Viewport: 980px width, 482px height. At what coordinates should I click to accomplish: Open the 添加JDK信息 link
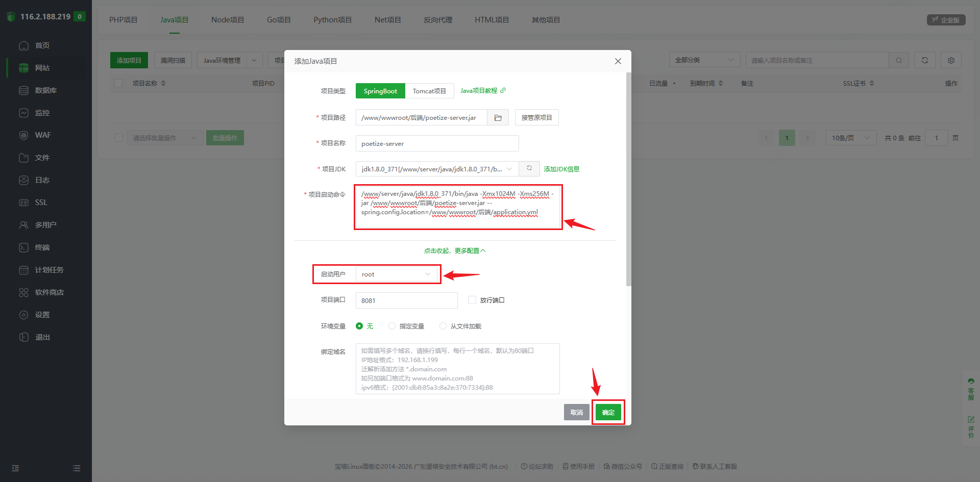point(561,169)
